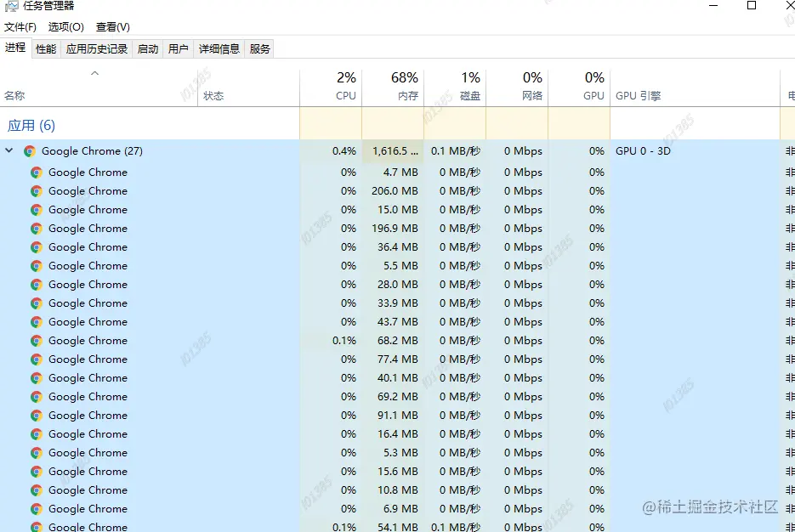The width and height of the screenshot is (795, 532).
Task: Select the Chrome icon in the 28.0 MB row
Action: pyautogui.click(x=36, y=285)
